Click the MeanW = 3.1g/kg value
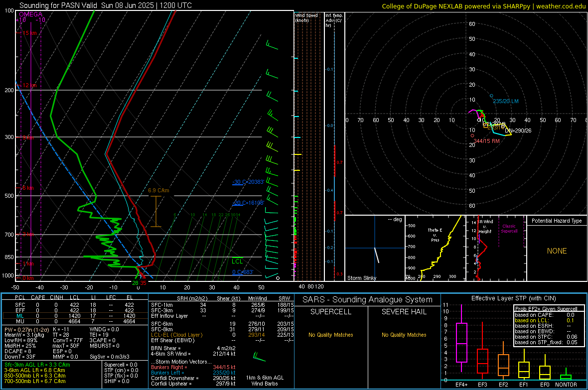 coord(24,335)
